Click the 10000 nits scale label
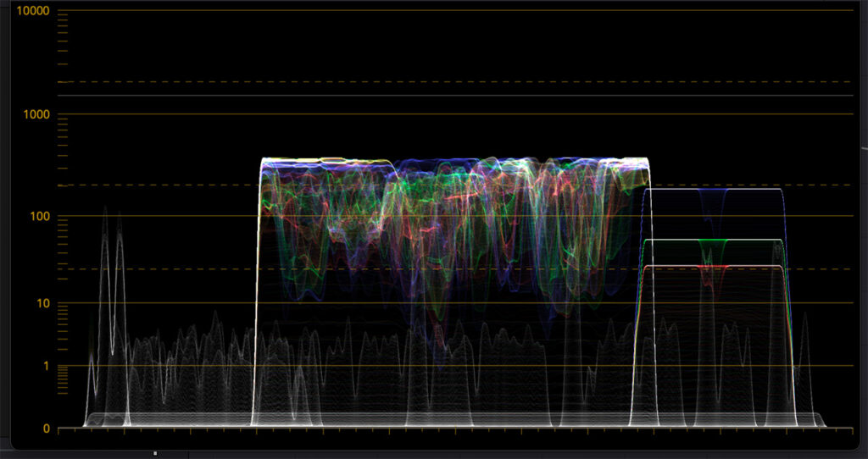Screen dimensions: 868x459 coord(33,10)
